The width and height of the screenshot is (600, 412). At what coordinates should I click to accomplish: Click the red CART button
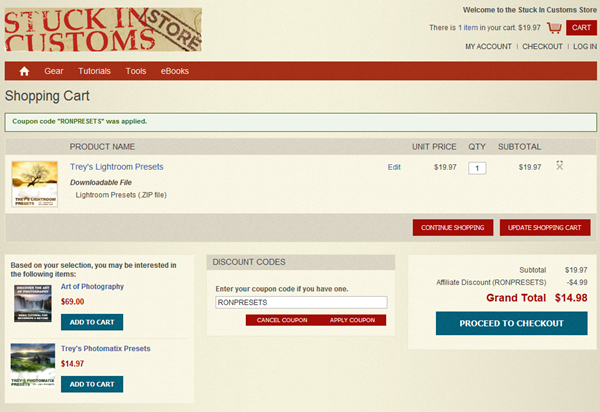[581, 28]
